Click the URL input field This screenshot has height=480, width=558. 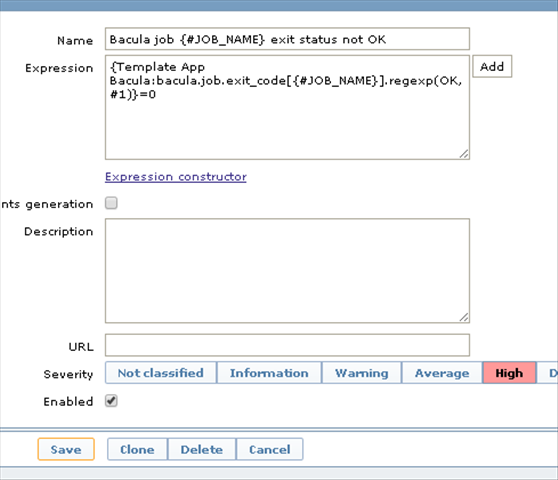click(x=287, y=345)
